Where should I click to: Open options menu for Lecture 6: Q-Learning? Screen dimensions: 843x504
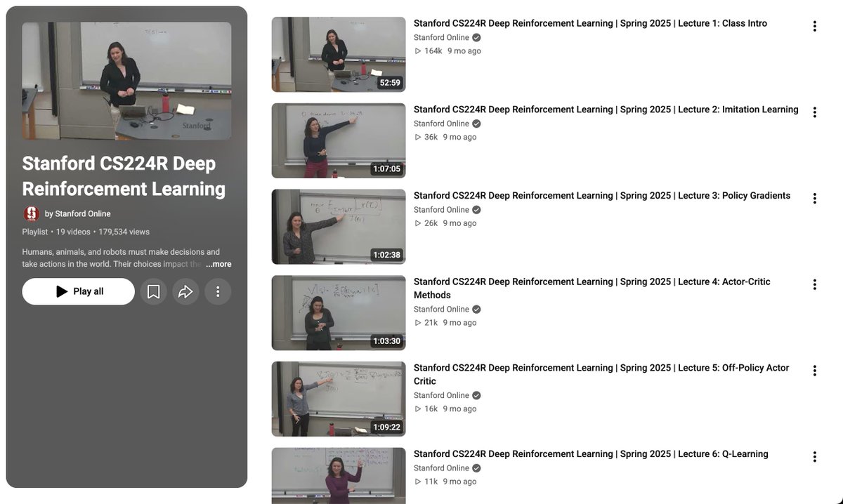(815, 457)
